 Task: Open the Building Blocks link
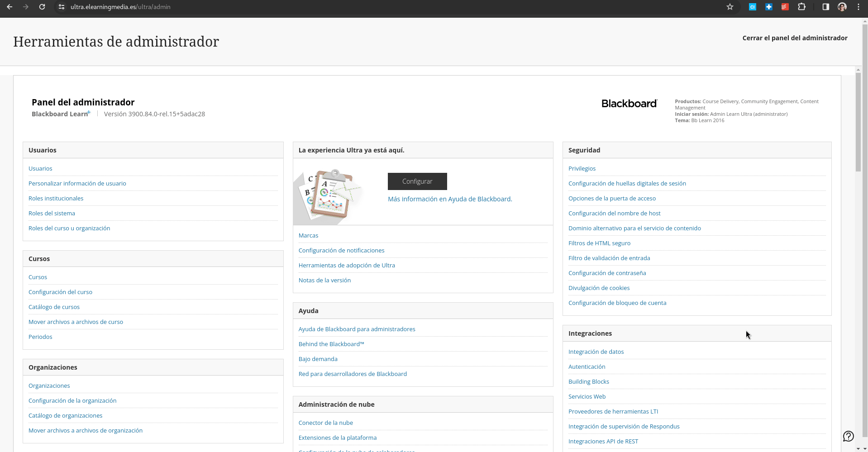coord(589,381)
